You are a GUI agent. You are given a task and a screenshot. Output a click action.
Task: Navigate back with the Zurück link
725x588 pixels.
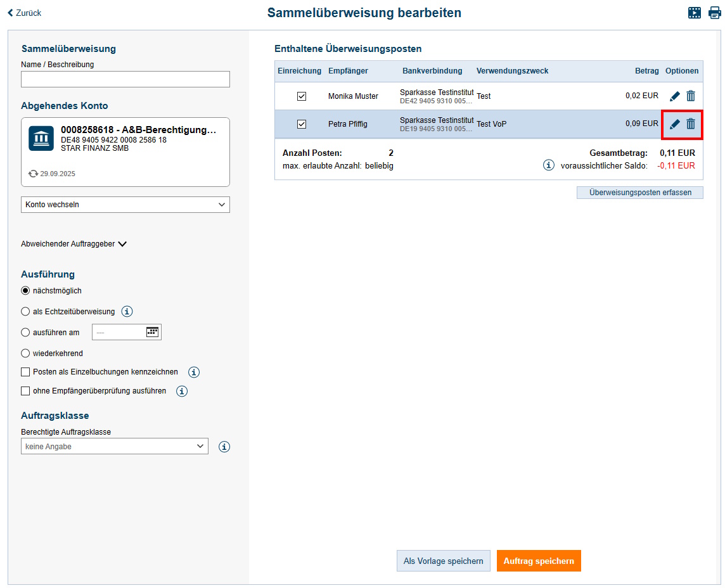pyautogui.click(x=23, y=12)
